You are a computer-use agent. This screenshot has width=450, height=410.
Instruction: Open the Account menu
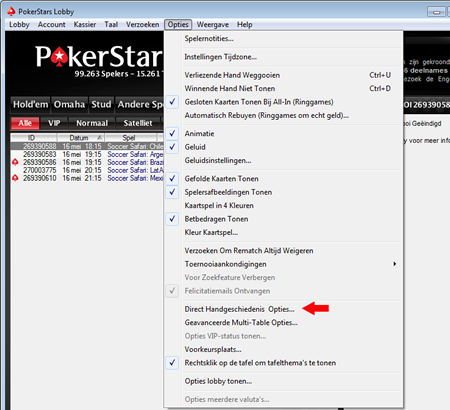[x=52, y=25]
